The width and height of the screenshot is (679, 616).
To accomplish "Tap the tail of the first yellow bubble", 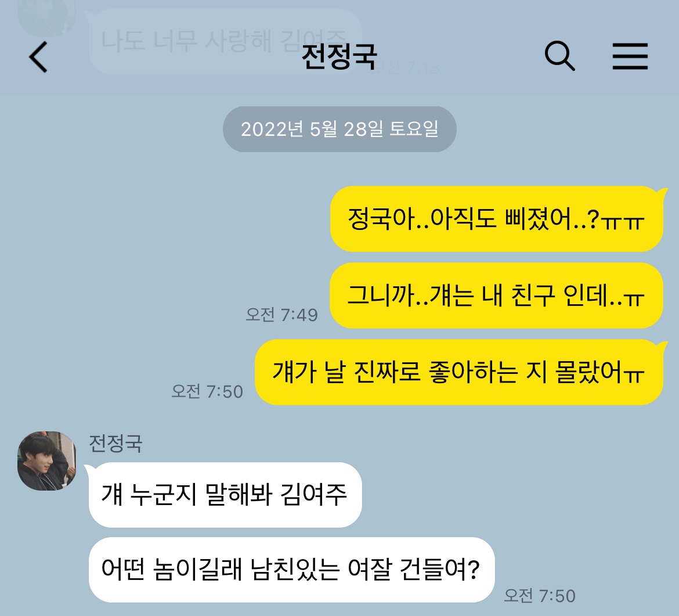I will [663, 192].
